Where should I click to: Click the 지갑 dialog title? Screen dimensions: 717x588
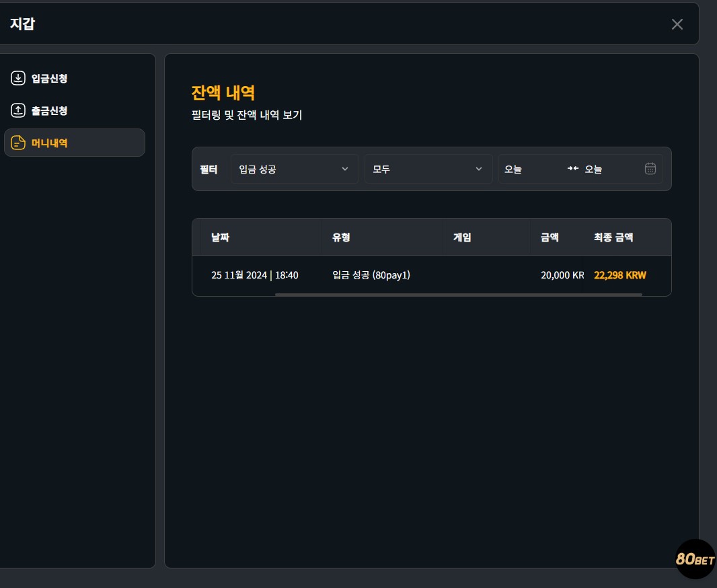tap(22, 24)
